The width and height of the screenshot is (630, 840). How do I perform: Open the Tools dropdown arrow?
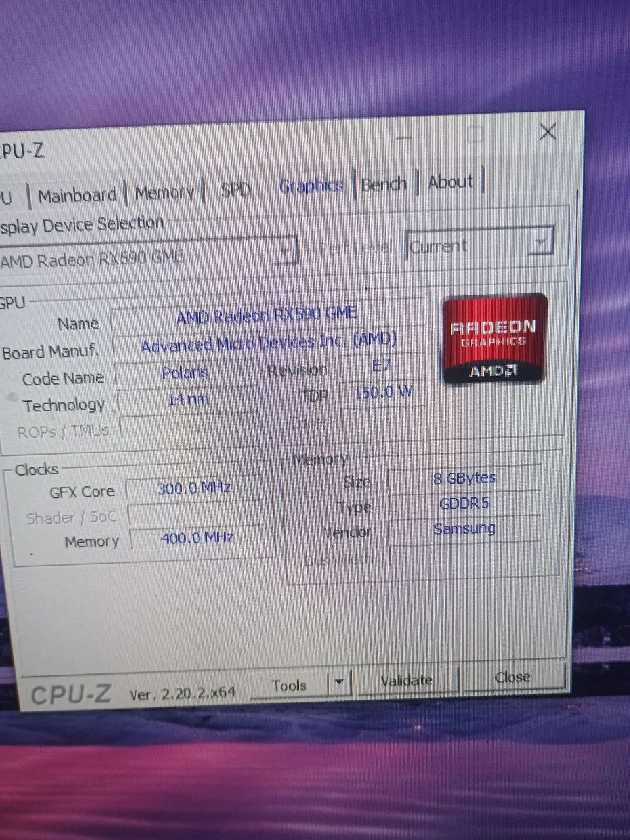tap(339, 682)
